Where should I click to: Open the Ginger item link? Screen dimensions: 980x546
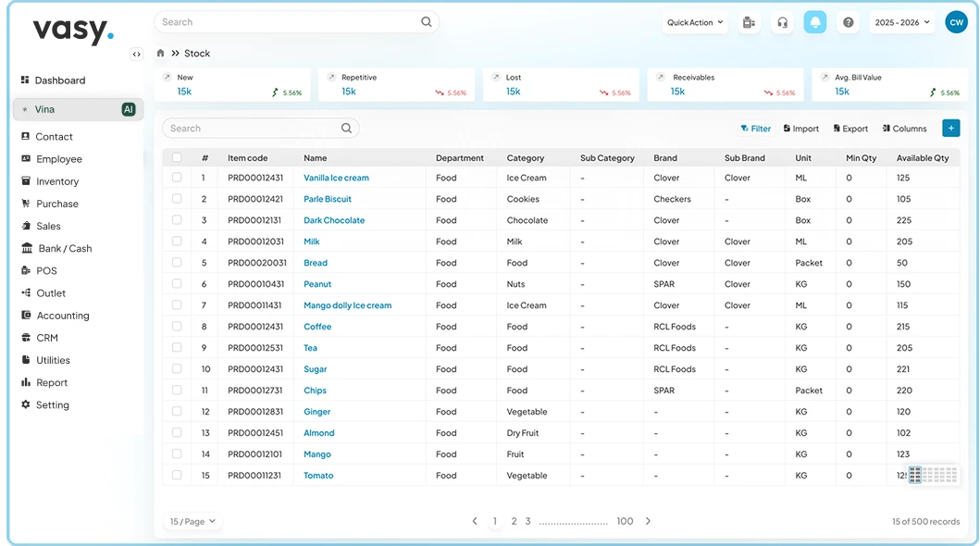tap(316, 412)
